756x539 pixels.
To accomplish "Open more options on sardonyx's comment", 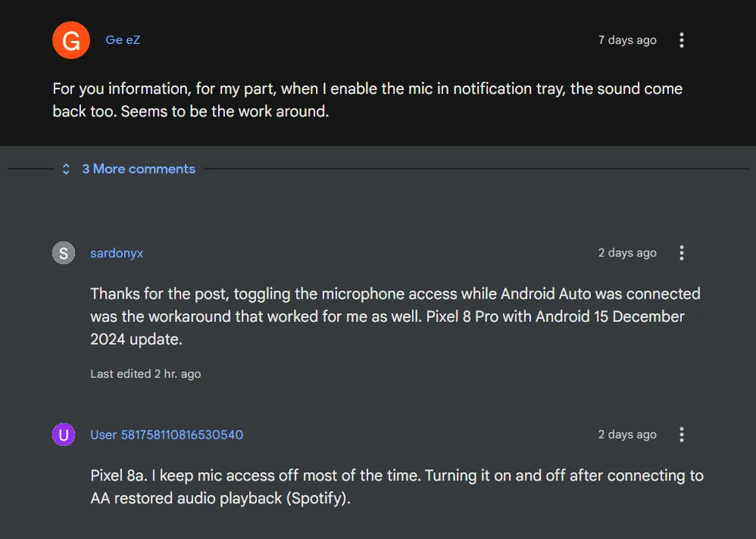I will pyautogui.click(x=681, y=253).
